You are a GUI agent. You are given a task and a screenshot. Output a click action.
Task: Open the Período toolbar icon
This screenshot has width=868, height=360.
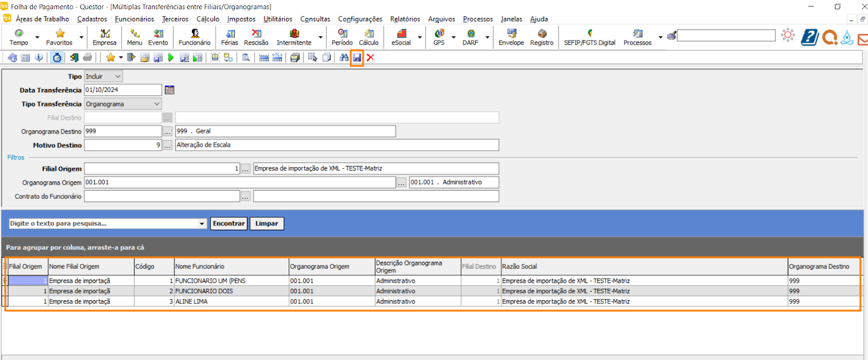coord(342,37)
